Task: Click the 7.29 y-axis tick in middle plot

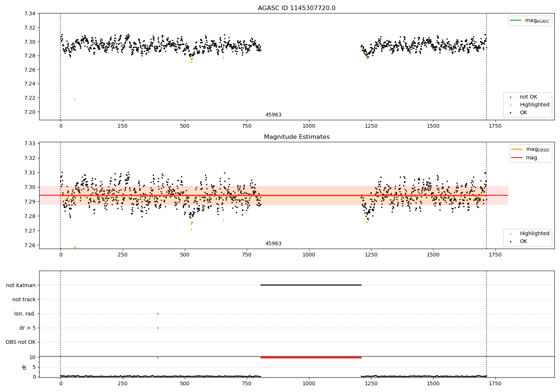Action: coord(29,202)
